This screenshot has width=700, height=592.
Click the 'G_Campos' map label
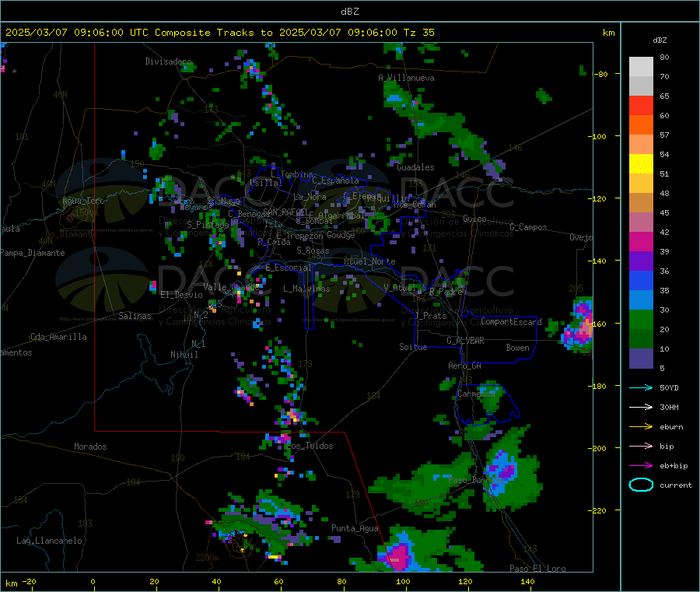(529, 227)
